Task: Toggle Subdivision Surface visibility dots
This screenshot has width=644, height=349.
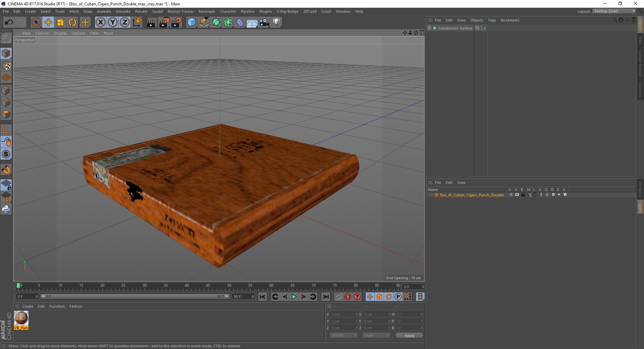Action: tap(482, 28)
